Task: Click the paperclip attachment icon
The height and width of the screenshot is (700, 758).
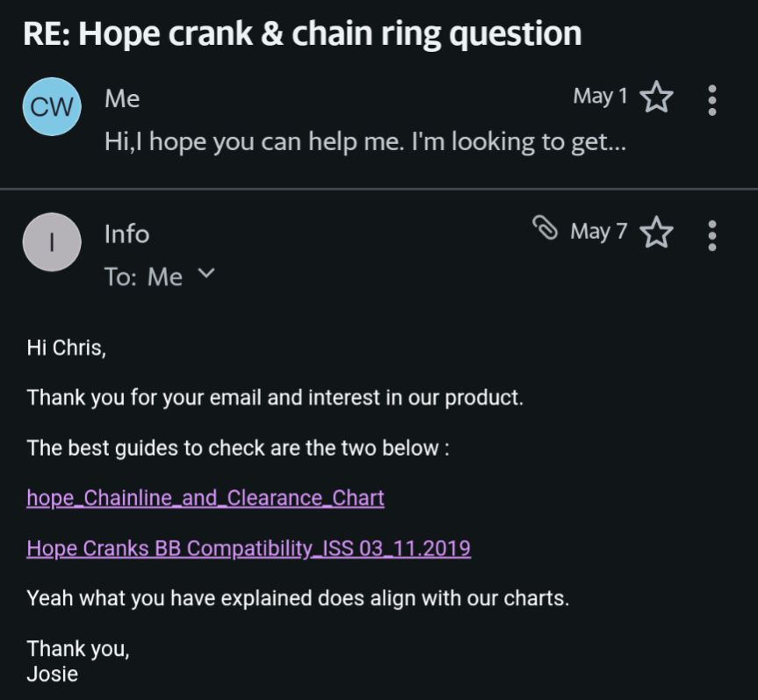Action: point(545,229)
